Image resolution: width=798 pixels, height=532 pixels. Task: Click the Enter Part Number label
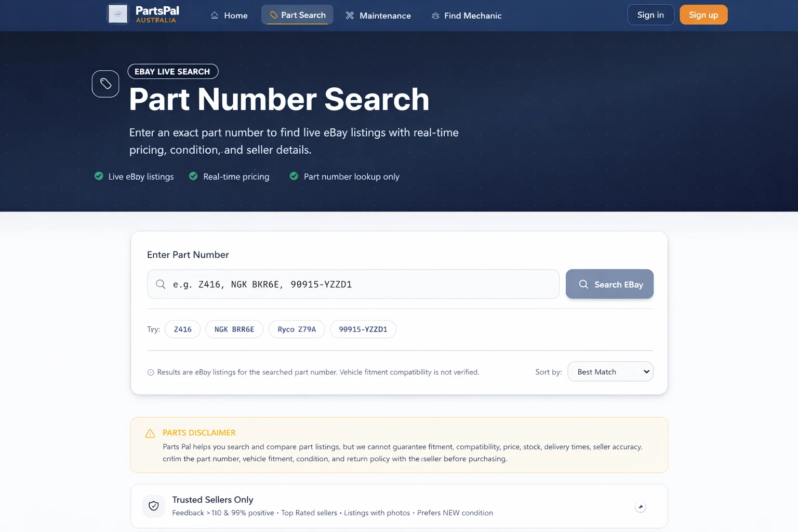coord(188,255)
